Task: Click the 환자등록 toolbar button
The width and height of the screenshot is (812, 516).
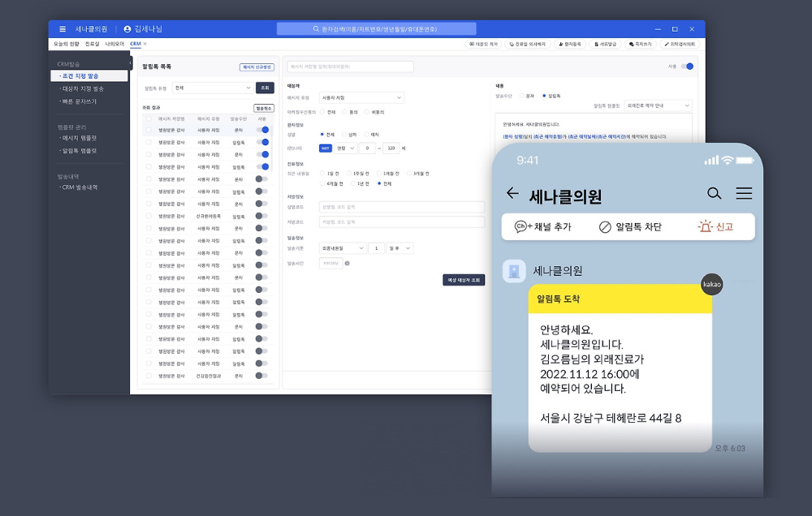Action: pos(570,44)
